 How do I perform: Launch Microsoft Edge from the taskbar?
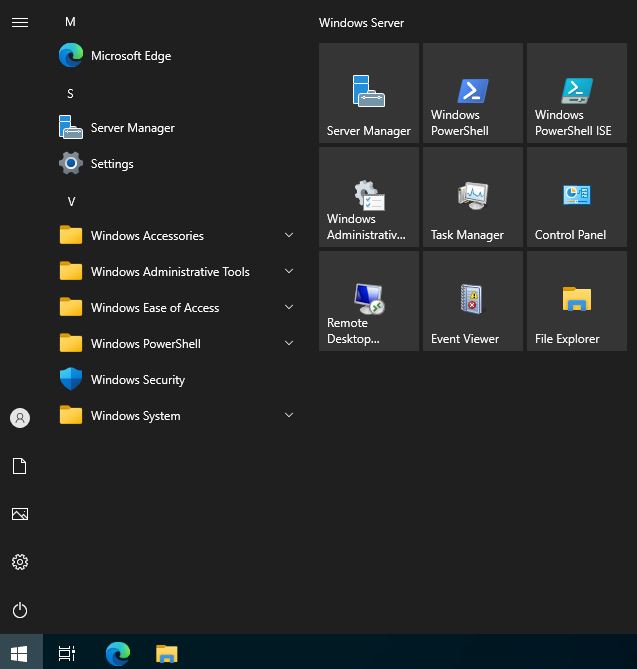tap(118, 653)
